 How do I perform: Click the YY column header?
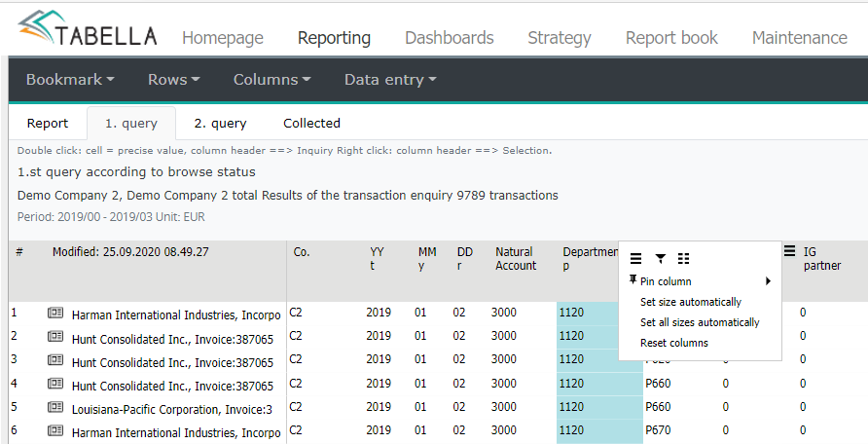(377, 259)
